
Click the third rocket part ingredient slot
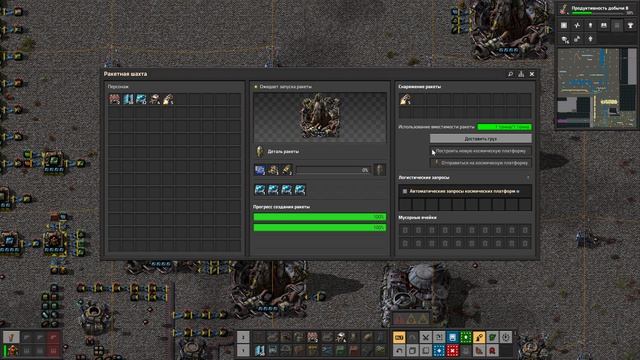tap(287, 170)
